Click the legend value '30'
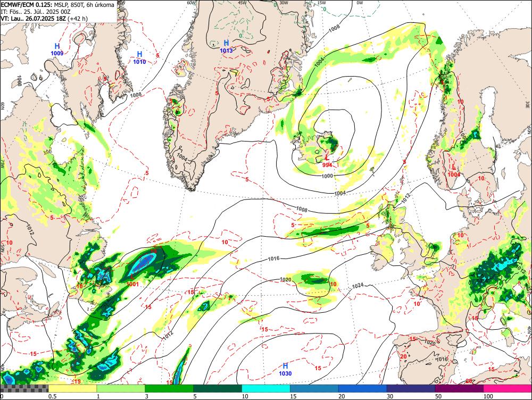This screenshot has width=532, height=400. 390,396
